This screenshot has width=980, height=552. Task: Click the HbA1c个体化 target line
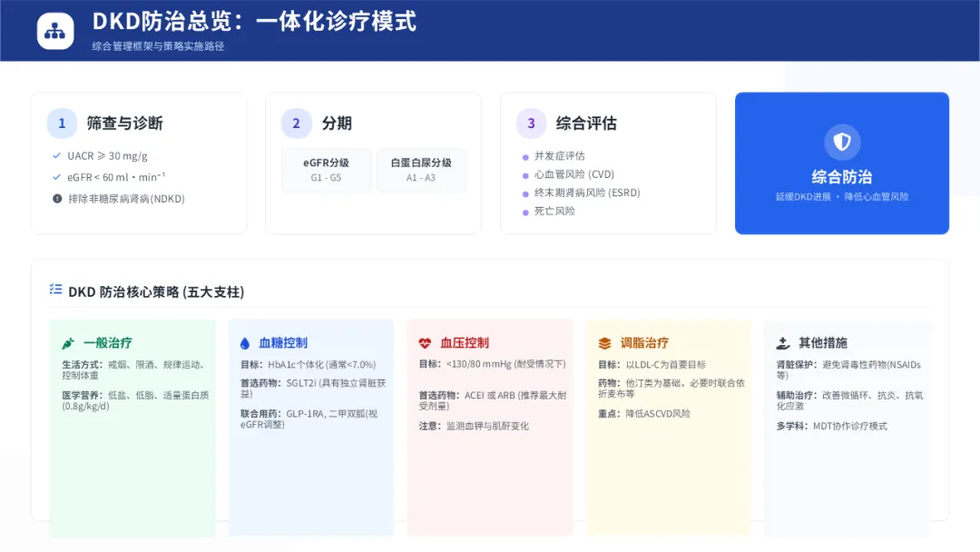pyautogui.click(x=309, y=364)
